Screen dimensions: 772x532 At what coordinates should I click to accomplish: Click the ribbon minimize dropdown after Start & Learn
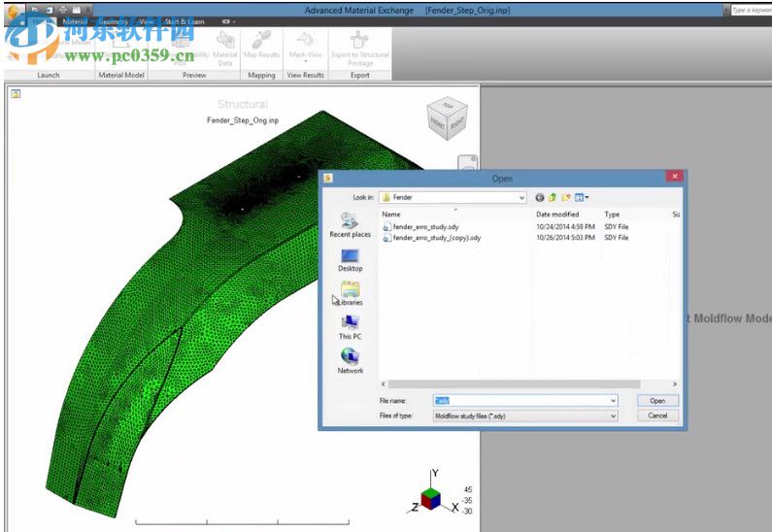click(x=228, y=21)
